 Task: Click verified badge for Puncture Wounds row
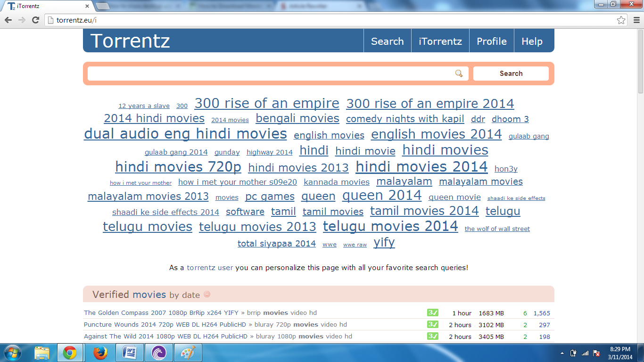coord(433,324)
